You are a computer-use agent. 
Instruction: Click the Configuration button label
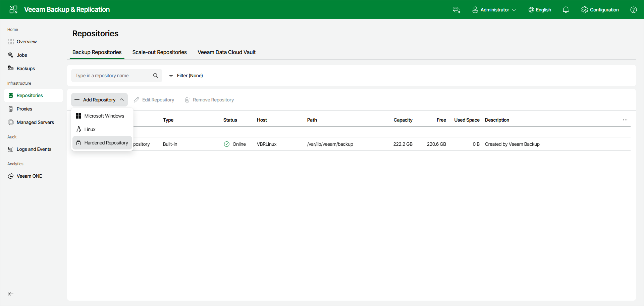(x=604, y=10)
